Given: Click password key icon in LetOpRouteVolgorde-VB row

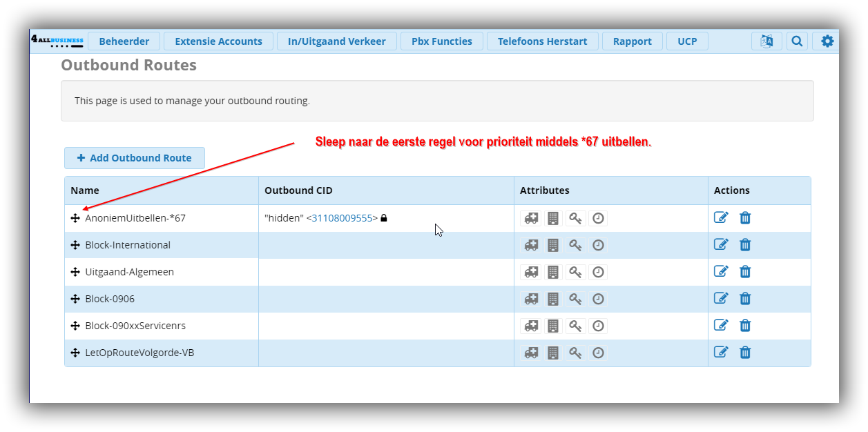Looking at the screenshot, I should point(575,353).
